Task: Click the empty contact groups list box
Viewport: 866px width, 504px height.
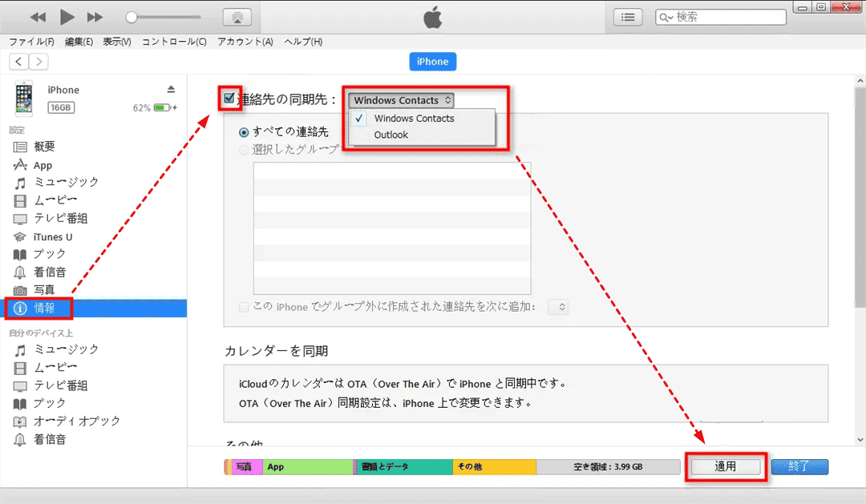Action: click(391, 228)
